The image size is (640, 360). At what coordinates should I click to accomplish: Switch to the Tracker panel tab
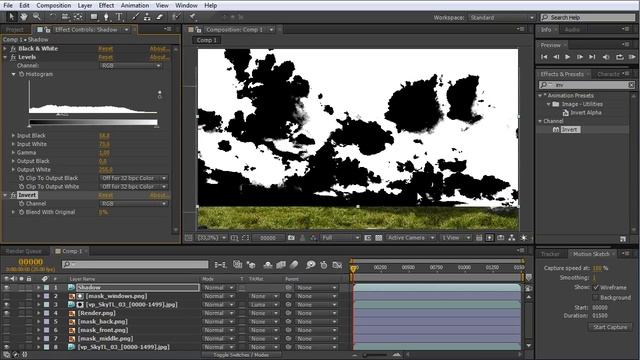click(x=550, y=254)
